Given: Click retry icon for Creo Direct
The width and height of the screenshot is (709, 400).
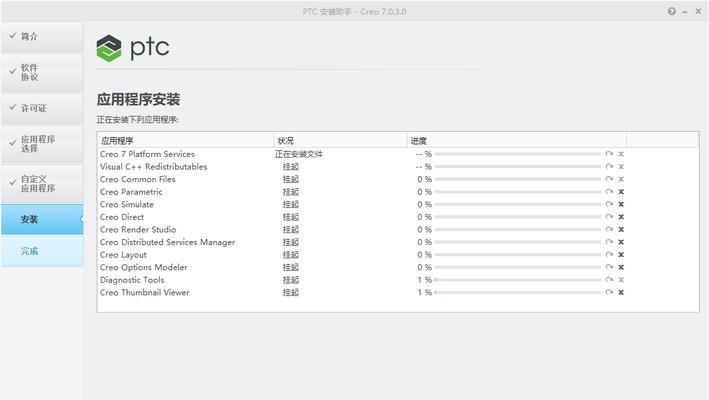Looking at the screenshot, I should tap(609, 217).
